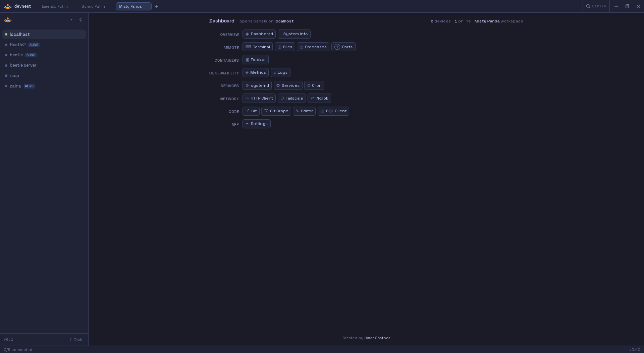Select the zaina device
The image size is (644, 353).
pyautogui.click(x=44, y=86)
